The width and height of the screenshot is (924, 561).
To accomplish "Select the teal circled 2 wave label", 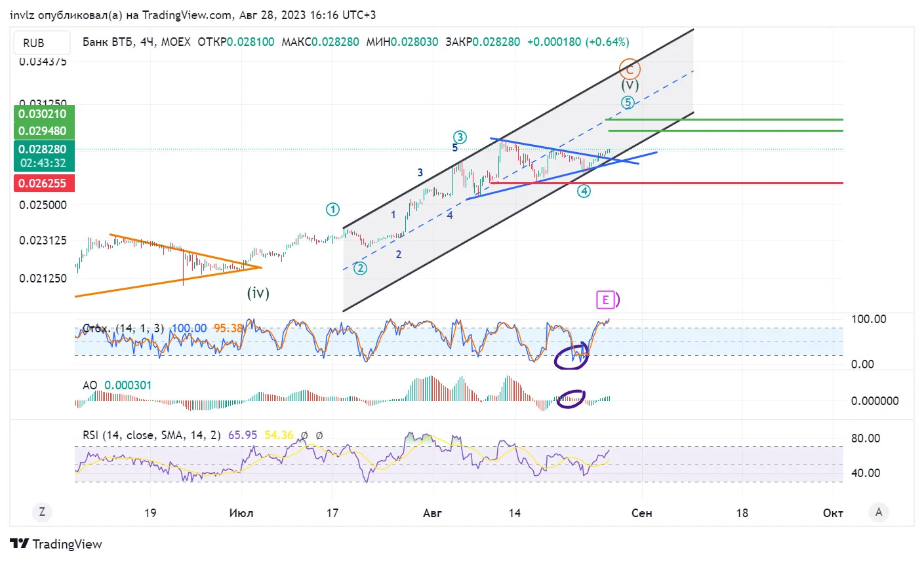I will coord(360,268).
